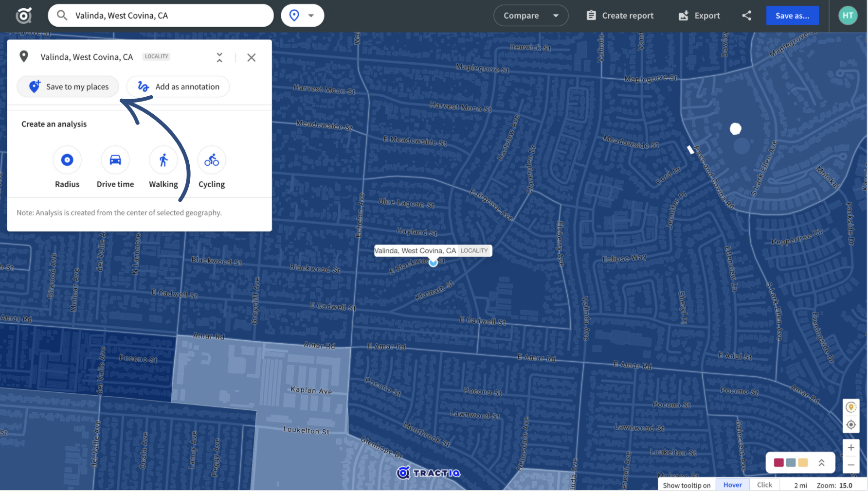Set tooltip mode to Hover
868x491 pixels.
point(732,485)
